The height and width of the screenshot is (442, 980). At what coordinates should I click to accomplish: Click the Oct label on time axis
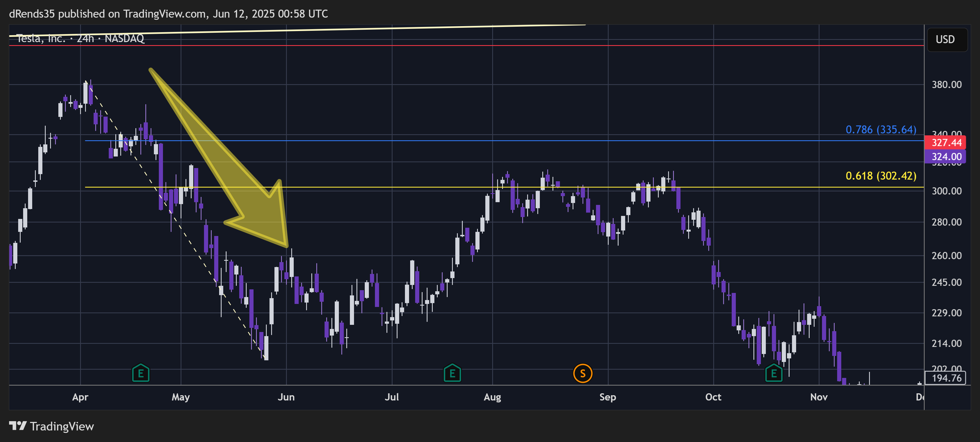click(713, 397)
